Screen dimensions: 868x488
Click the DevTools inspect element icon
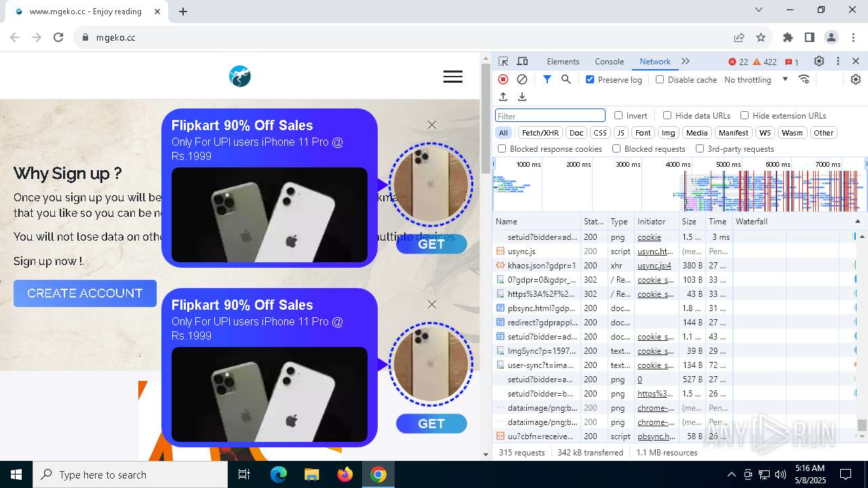(503, 61)
